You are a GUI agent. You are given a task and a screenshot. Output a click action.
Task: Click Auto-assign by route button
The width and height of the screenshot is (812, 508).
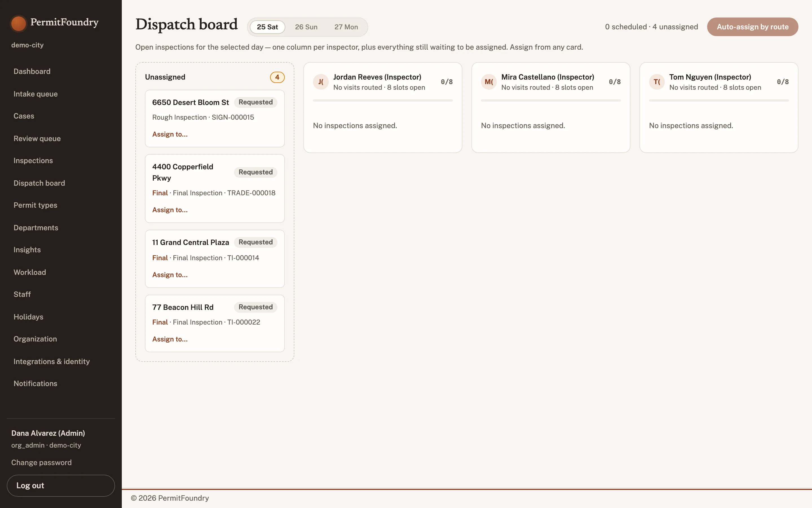[753, 27]
